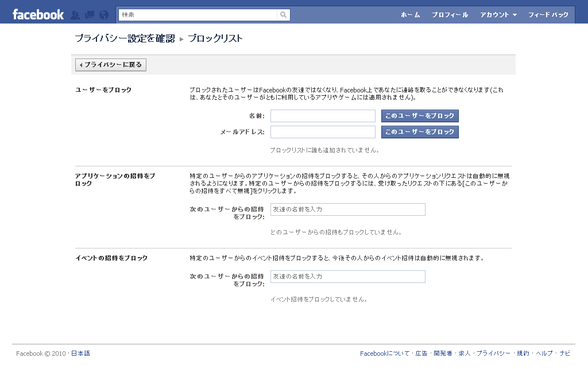Click the search magnifier icon
This screenshot has width=588, height=369.
tap(284, 14)
